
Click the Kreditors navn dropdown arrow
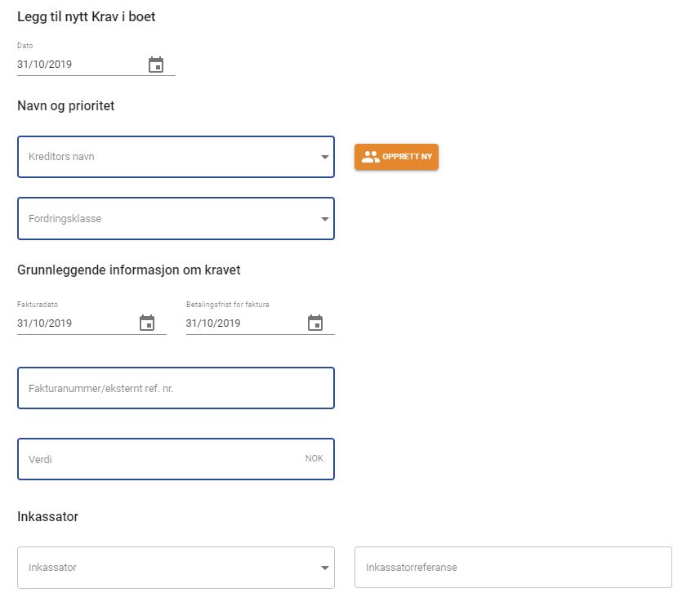pos(324,157)
